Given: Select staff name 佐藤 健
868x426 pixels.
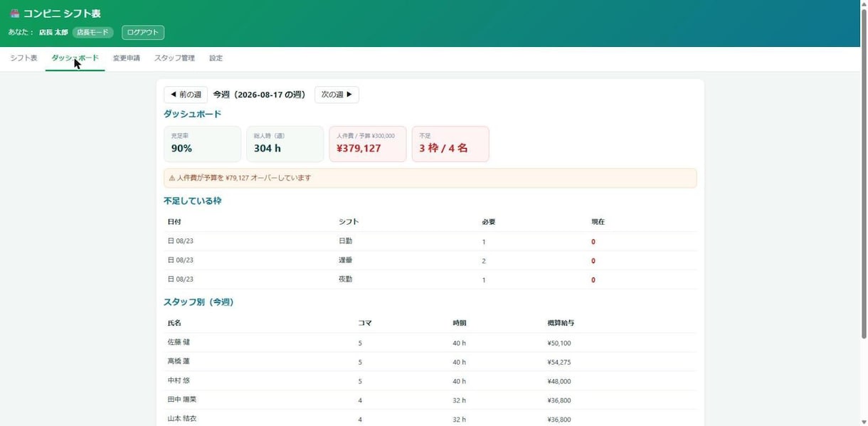Looking at the screenshot, I should pyautogui.click(x=179, y=342).
